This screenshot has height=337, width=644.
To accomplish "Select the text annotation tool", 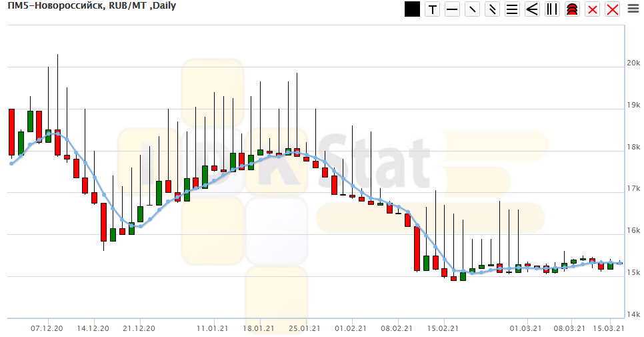I will (x=433, y=9).
